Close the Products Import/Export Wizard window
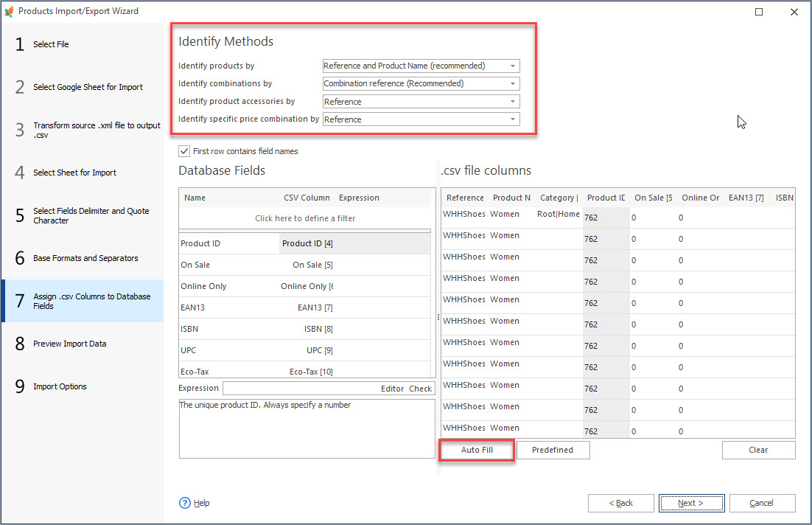 pos(794,11)
